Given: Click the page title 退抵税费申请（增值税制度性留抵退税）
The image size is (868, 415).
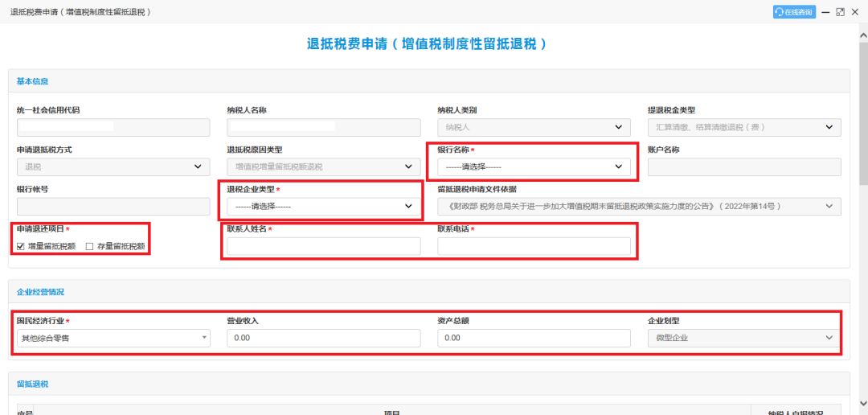Looking at the screenshot, I should 428,45.
